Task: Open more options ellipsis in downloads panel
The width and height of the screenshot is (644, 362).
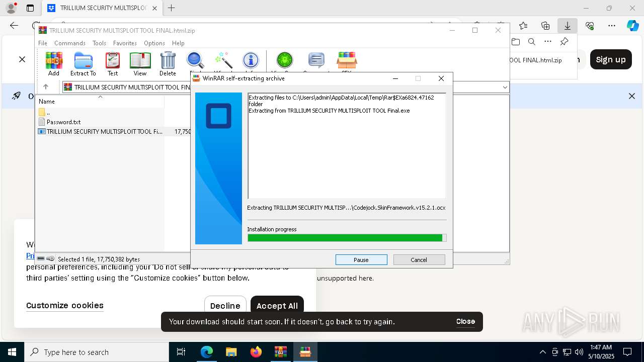Action: [x=548, y=42]
